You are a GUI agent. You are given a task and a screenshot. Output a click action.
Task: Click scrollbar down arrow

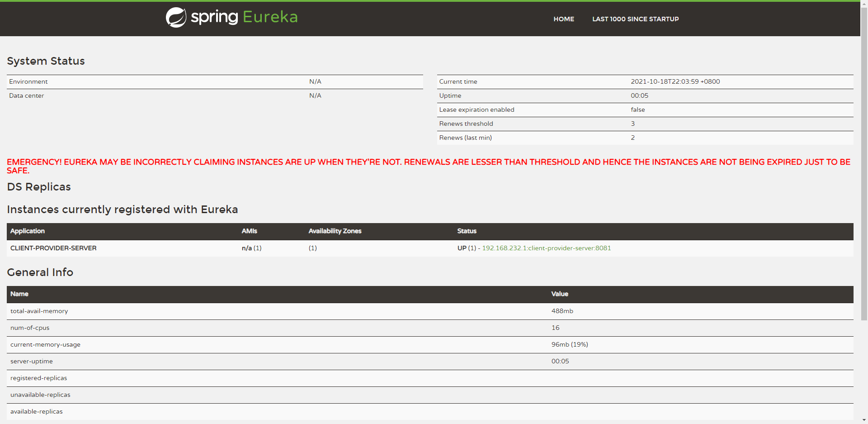point(864,420)
